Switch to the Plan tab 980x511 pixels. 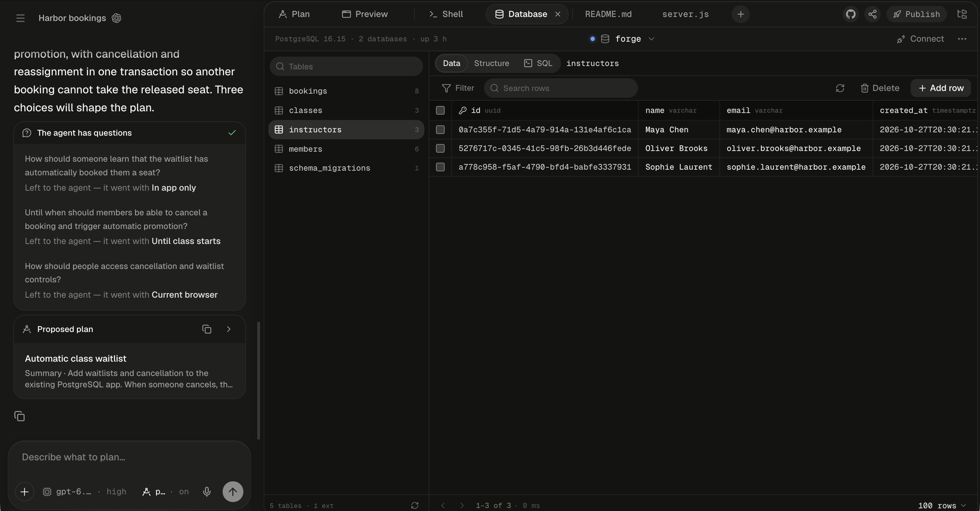[x=294, y=14]
